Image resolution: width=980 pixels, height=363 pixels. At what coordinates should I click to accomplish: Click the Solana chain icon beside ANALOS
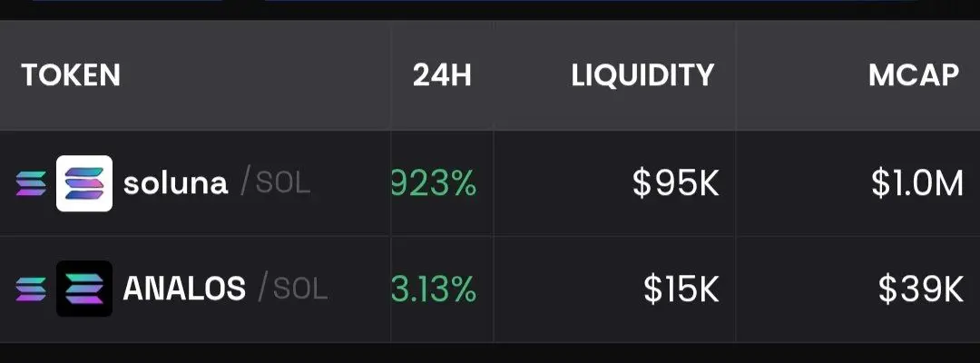click(x=31, y=289)
